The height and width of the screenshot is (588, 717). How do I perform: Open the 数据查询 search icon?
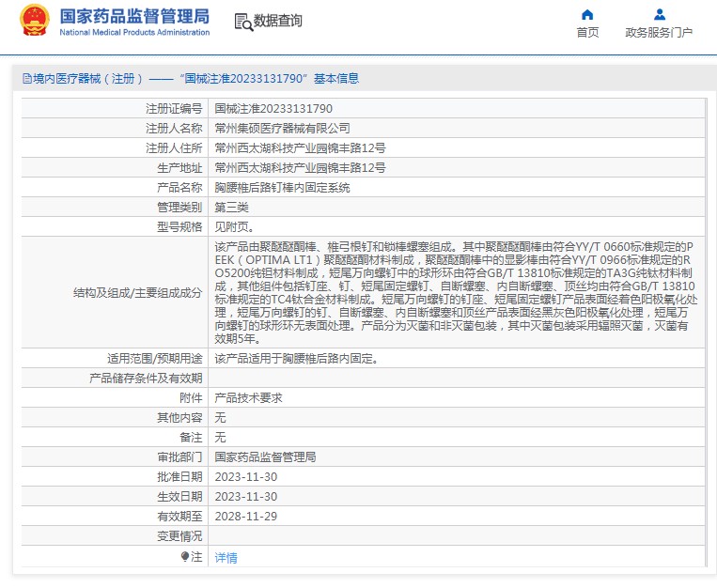click(x=243, y=22)
